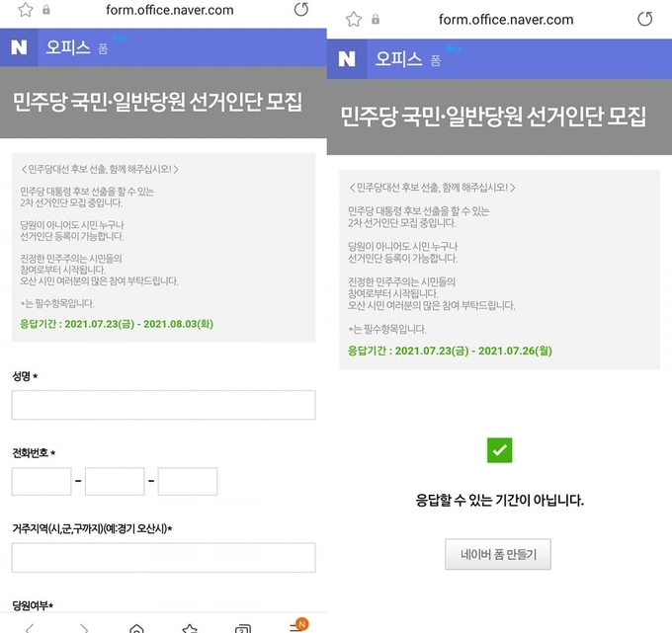The image size is (672, 633).
Task: Open Naver N logo in right header
Action: (347, 59)
